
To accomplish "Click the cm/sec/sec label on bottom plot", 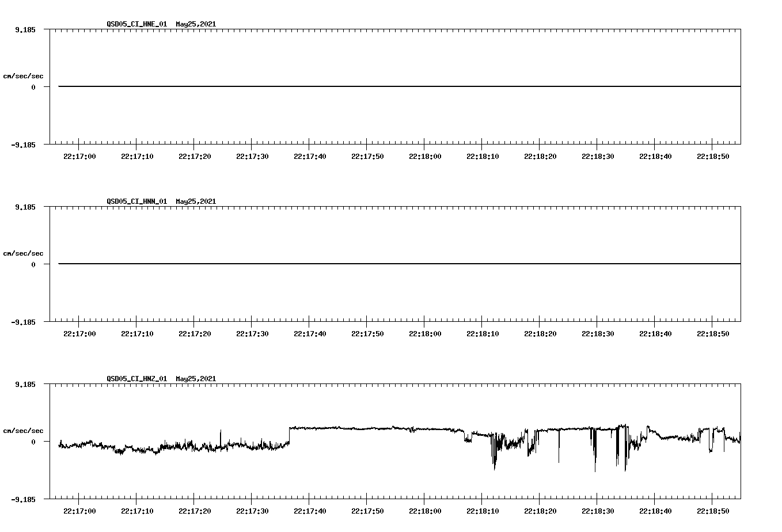I will [x=24, y=430].
